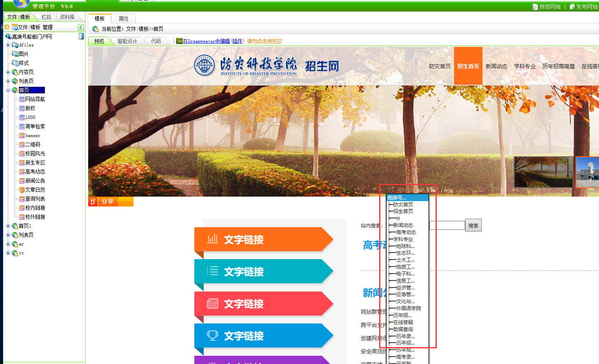Select 新生专区 in the tree
The image size is (599, 364).
coord(35,162)
